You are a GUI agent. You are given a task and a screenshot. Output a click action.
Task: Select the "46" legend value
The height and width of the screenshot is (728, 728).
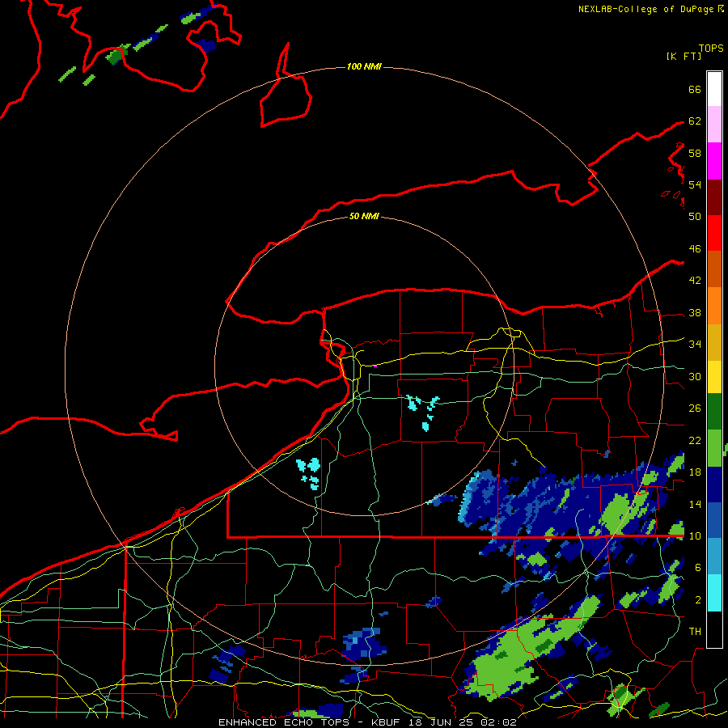tap(695, 249)
